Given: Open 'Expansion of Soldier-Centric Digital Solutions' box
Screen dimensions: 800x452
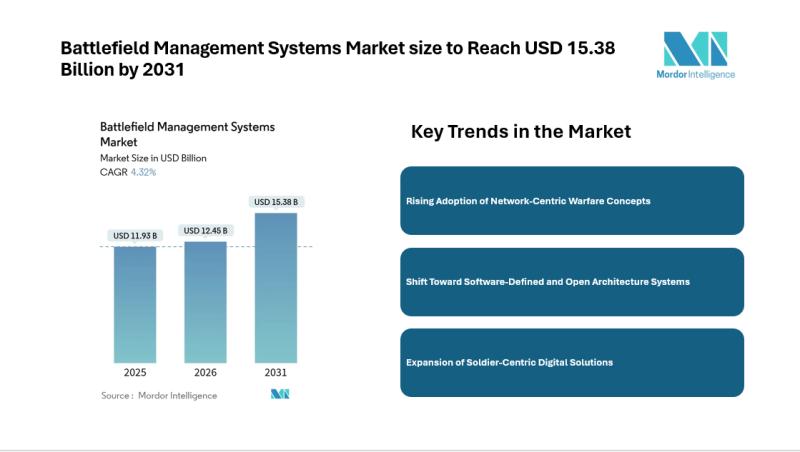Looking at the screenshot, I should pyautogui.click(x=571, y=362).
